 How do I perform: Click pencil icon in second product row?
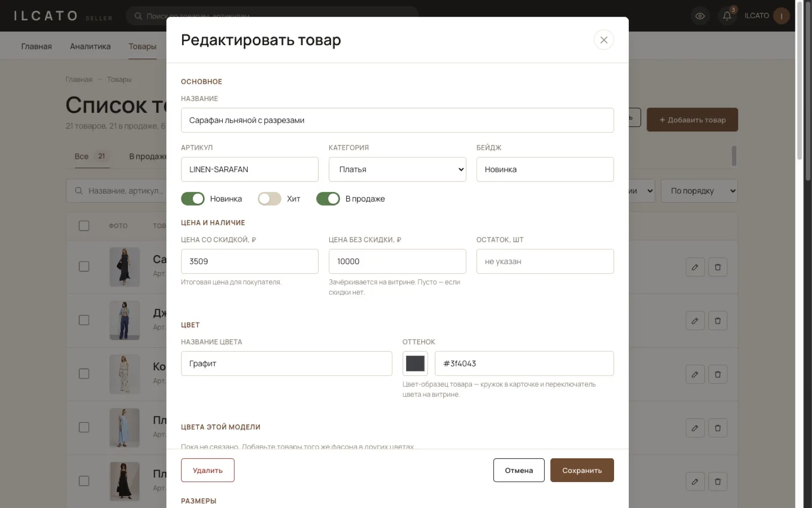point(695,321)
